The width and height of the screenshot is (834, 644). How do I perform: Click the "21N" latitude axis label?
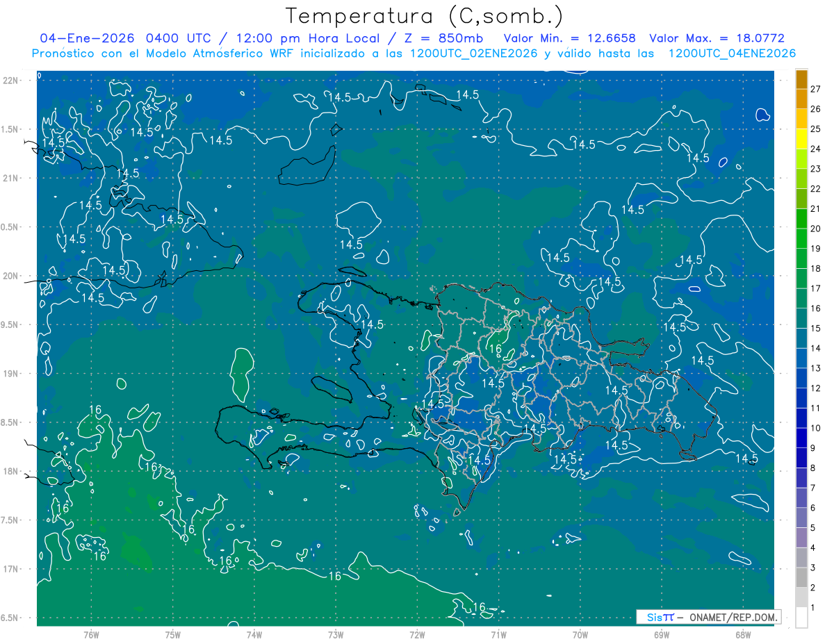point(10,178)
